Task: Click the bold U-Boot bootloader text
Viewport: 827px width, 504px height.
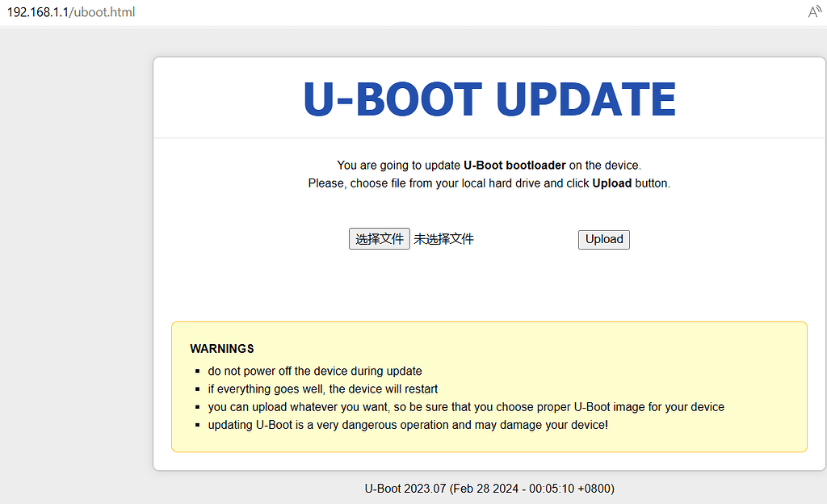Action: [x=514, y=165]
